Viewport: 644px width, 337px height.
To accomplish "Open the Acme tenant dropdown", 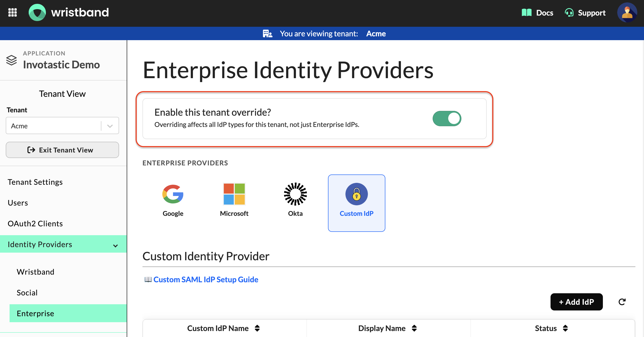I will tap(62, 125).
